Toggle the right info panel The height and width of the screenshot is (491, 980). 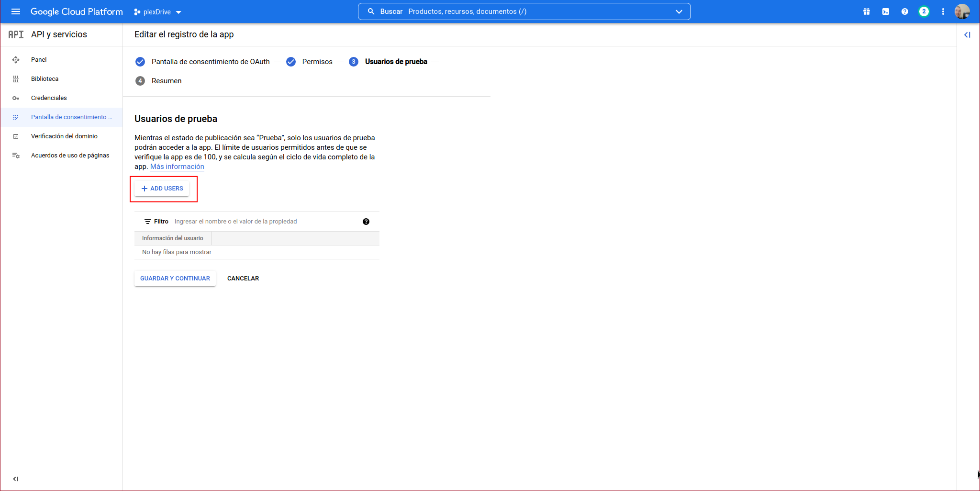tap(967, 34)
